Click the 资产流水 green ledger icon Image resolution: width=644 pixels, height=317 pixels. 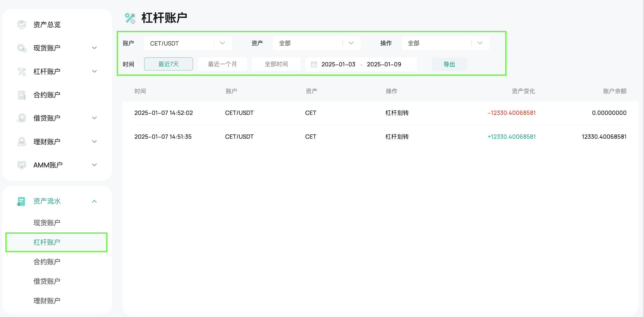[21, 201]
